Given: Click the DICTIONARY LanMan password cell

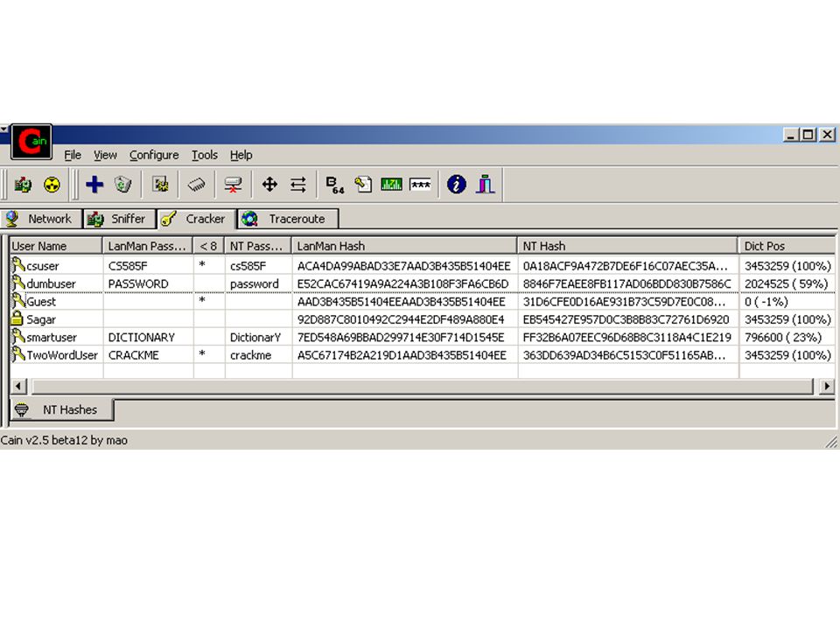Looking at the screenshot, I should [x=142, y=338].
